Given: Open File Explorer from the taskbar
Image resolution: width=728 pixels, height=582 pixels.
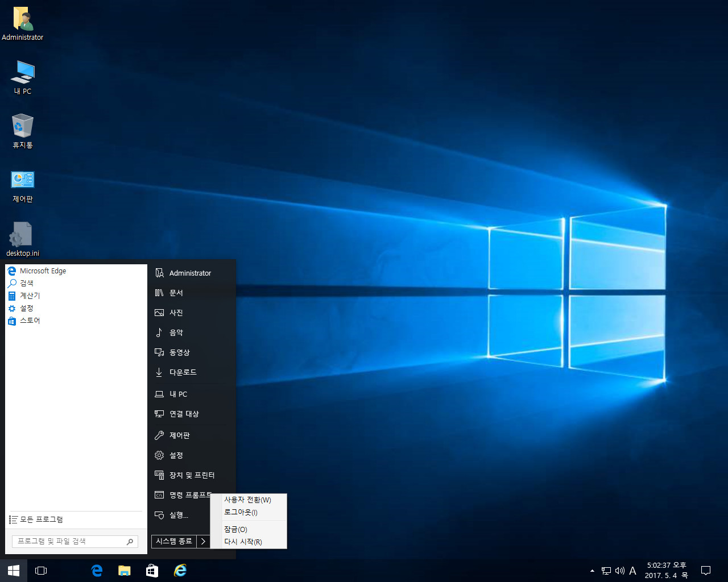Looking at the screenshot, I should click(125, 571).
